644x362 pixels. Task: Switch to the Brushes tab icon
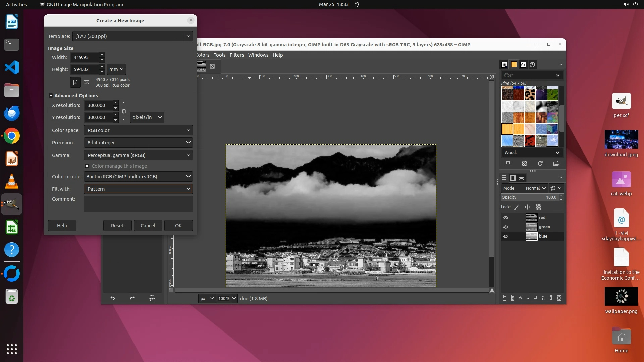[504, 65]
